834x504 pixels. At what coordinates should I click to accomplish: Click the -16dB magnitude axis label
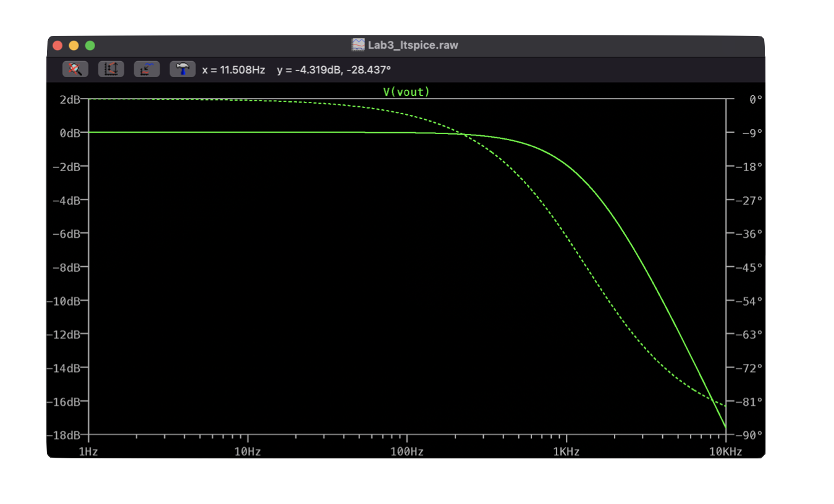(x=64, y=401)
